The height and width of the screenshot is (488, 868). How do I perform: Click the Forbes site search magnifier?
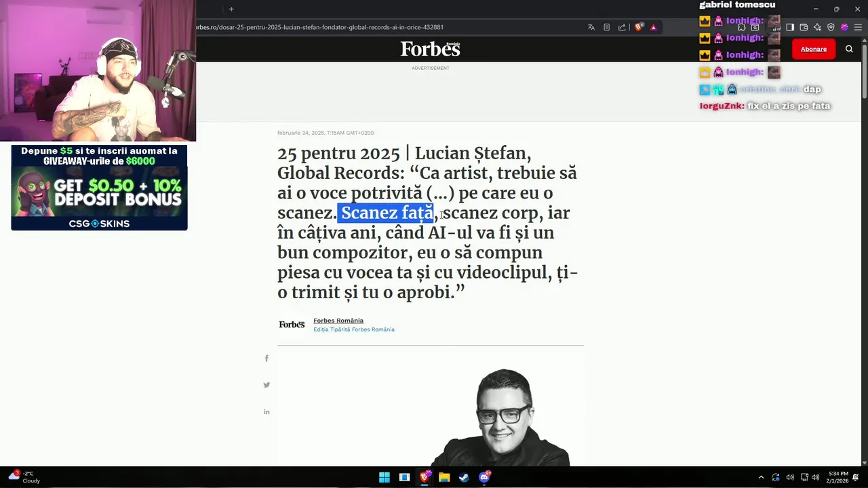(x=849, y=49)
